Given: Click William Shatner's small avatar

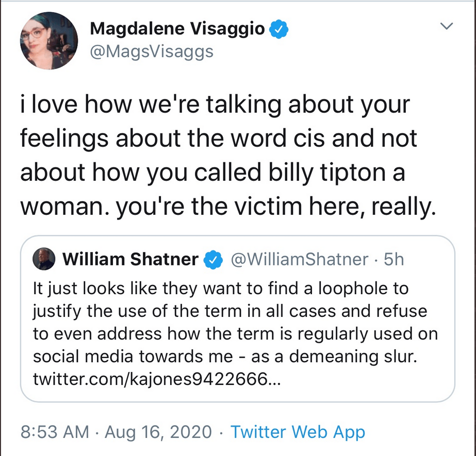Looking at the screenshot, I should click(x=44, y=260).
